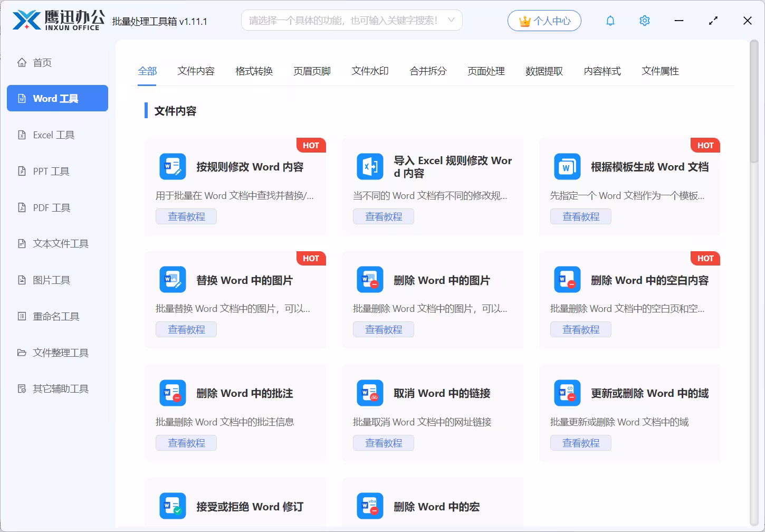Image resolution: width=765 pixels, height=532 pixels.
Task: Switch to the 格式转换 tab
Action: point(254,71)
